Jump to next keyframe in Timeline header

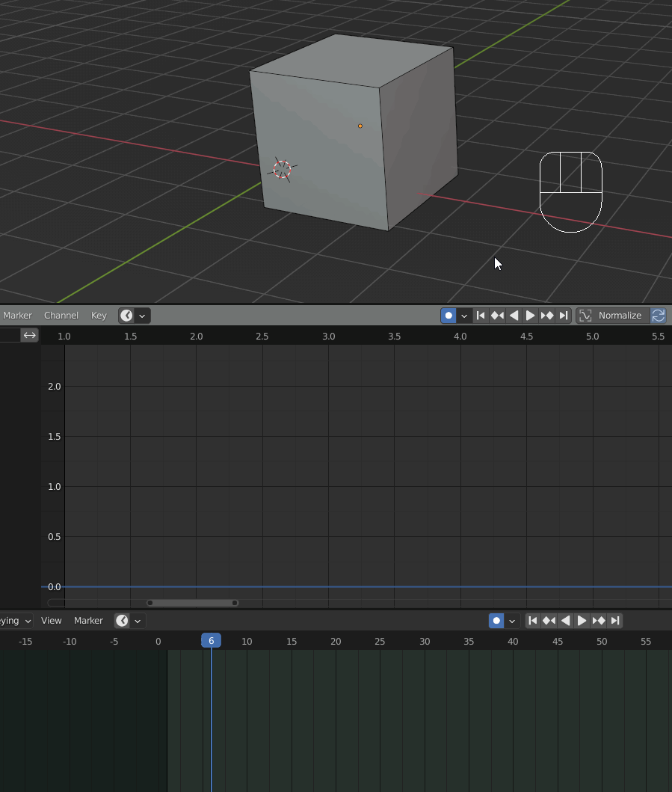(598, 620)
